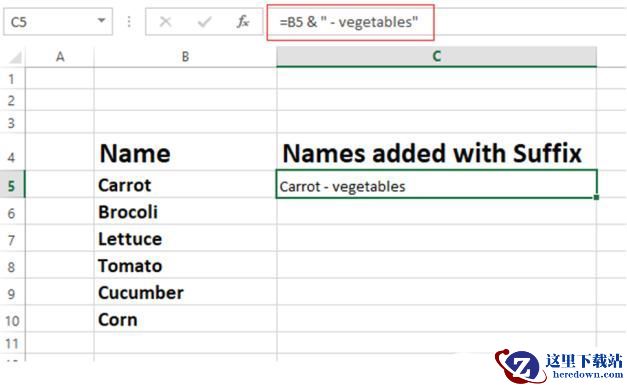The width and height of the screenshot is (627, 385).
Task: Select column B header
Action: pyautogui.click(x=185, y=57)
